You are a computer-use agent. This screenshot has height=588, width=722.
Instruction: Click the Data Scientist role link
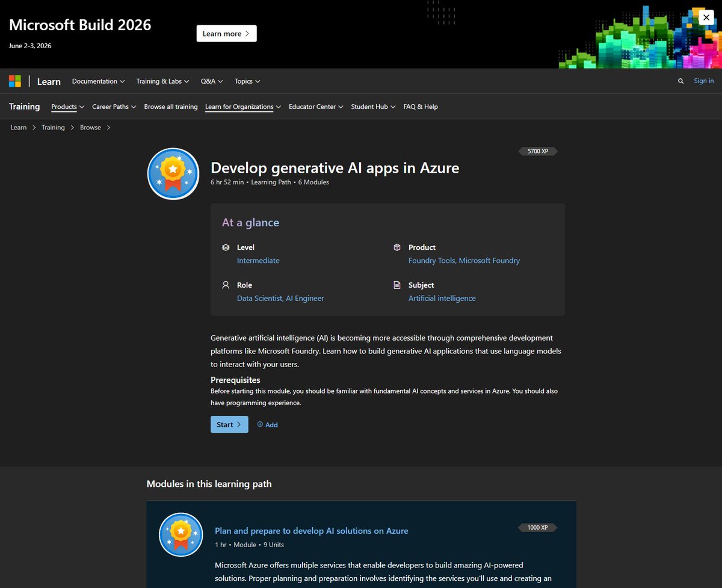pos(260,299)
